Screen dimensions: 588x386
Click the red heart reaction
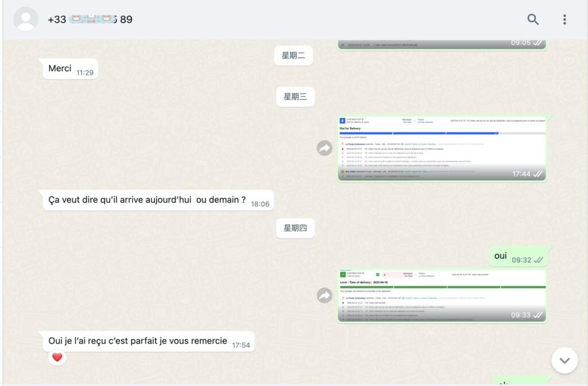[57, 357]
